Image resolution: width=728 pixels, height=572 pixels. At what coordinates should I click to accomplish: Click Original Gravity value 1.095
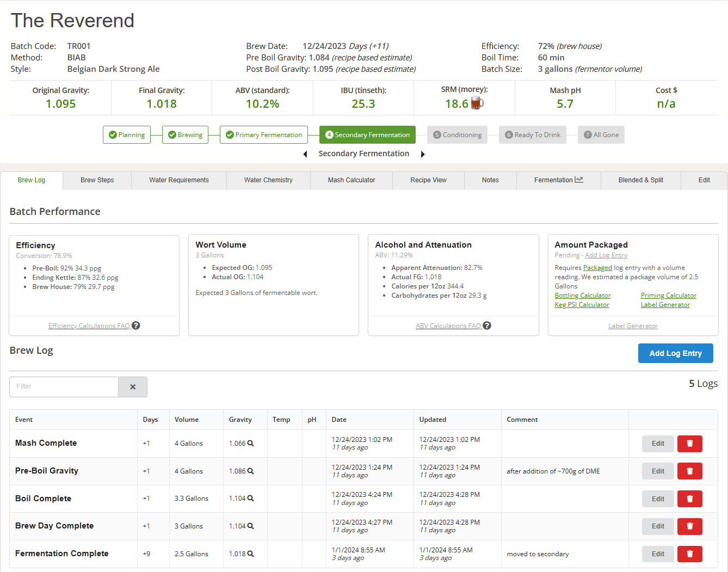point(61,104)
